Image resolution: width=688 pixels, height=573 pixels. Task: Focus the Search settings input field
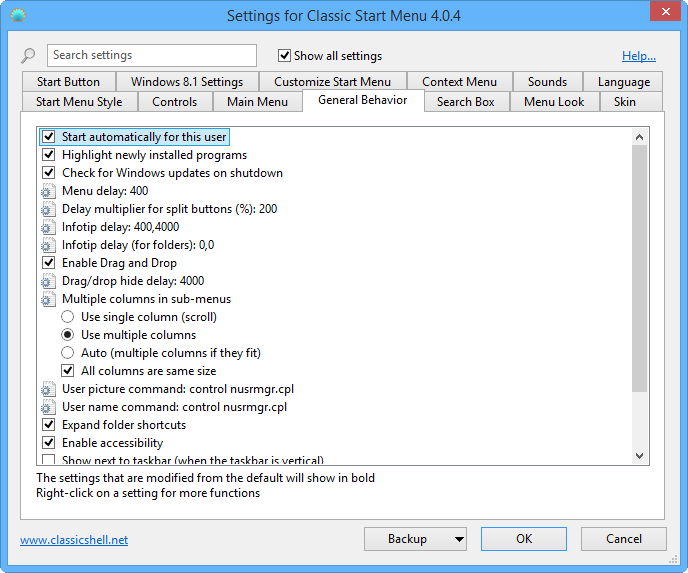152,55
